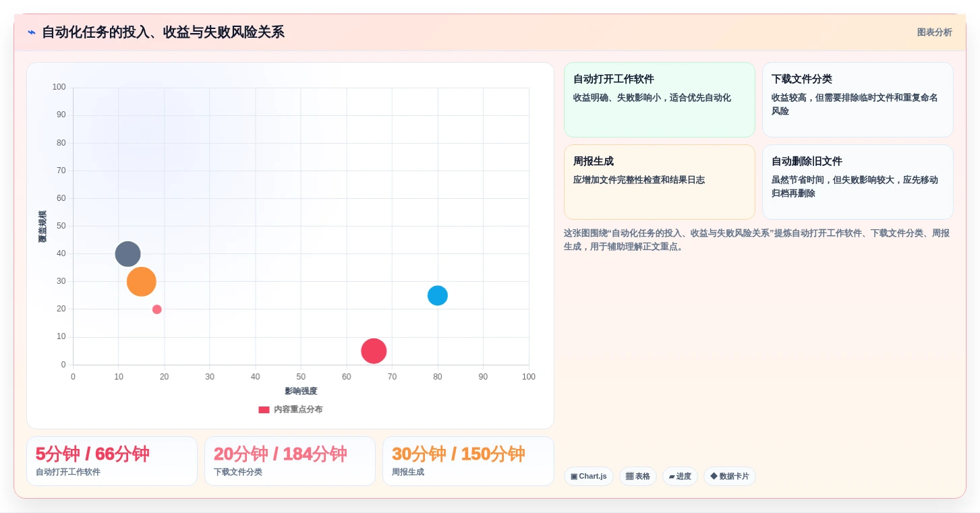Click the description paragraph starting 这张图围绕
This screenshot has height=513, width=980.
point(757,240)
